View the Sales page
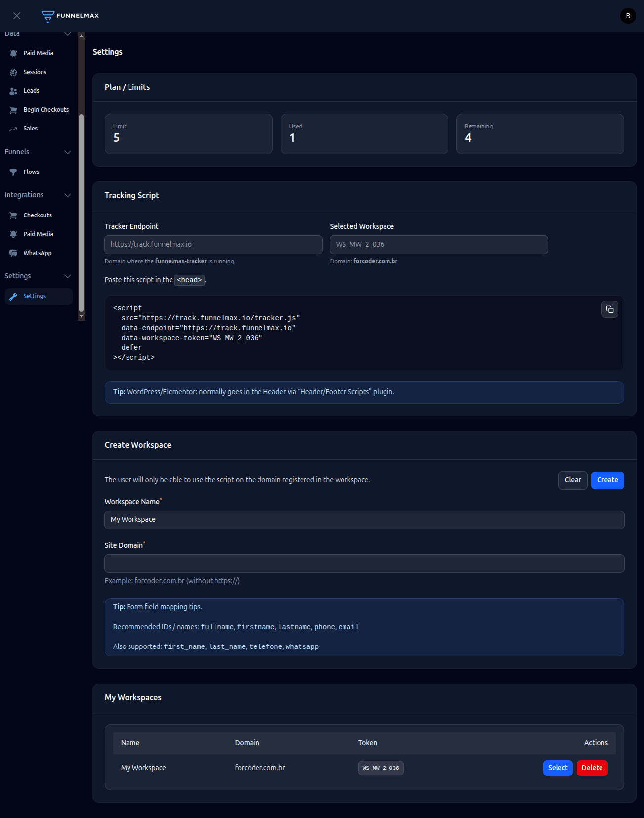Image resolution: width=644 pixels, height=818 pixels. coord(39,129)
